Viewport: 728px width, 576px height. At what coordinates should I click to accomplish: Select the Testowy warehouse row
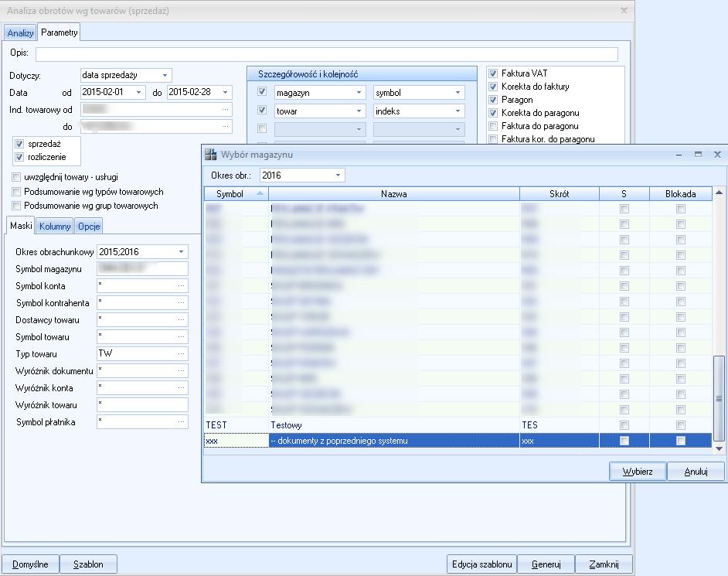(x=458, y=425)
